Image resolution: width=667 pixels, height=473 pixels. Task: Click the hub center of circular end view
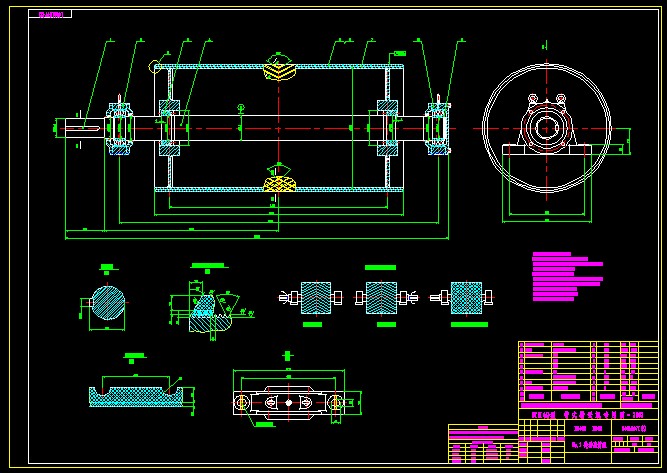coord(546,127)
